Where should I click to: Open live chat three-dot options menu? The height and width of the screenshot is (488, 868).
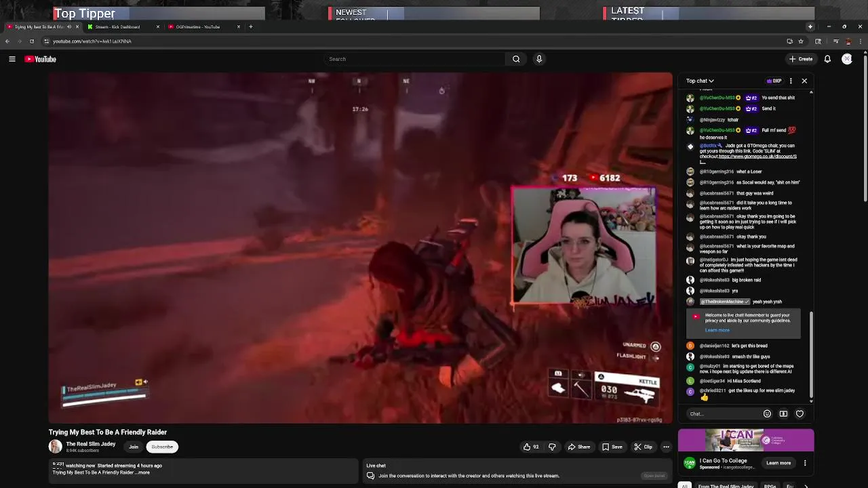(x=791, y=81)
